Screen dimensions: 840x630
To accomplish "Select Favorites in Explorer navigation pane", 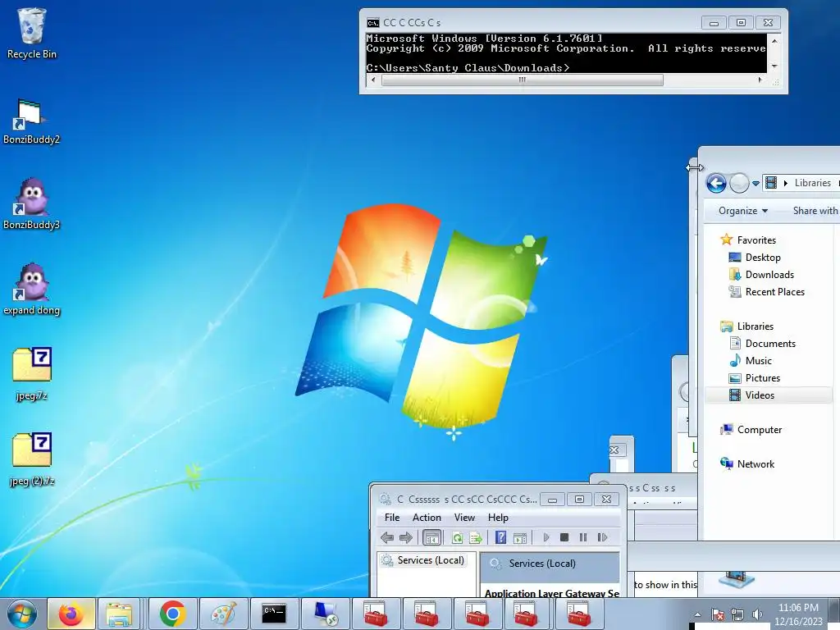I will [748, 240].
